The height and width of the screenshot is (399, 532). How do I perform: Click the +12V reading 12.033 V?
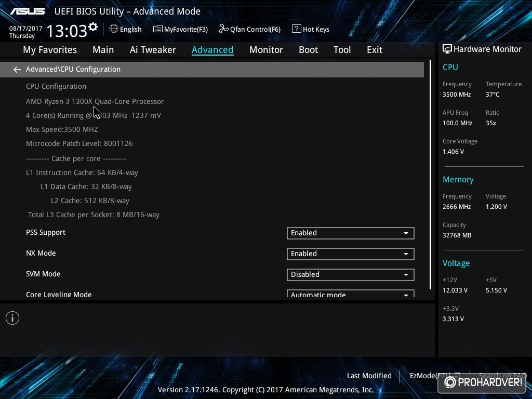tap(455, 290)
